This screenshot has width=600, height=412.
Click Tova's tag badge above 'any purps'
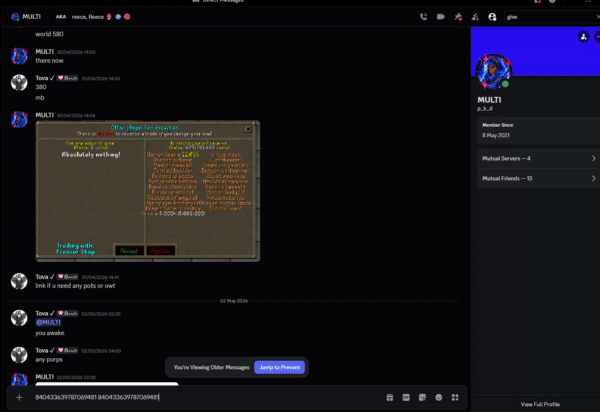coord(67,350)
